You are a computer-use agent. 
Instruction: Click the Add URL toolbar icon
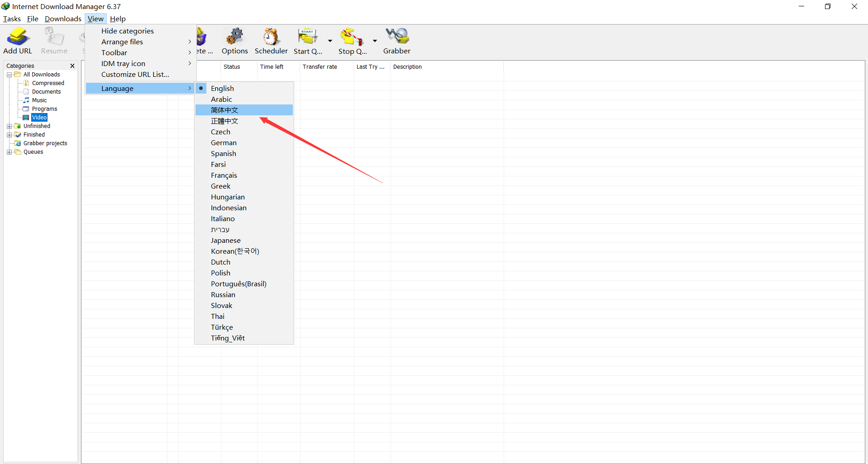18,36
